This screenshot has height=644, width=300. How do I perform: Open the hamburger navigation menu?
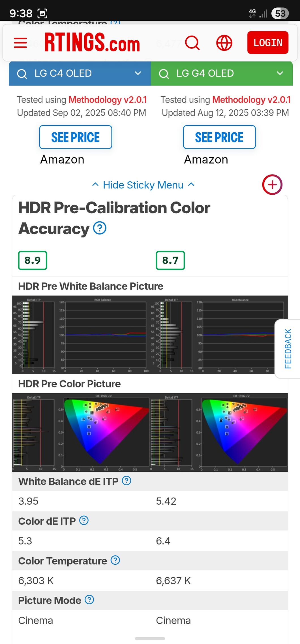coord(20,43)
